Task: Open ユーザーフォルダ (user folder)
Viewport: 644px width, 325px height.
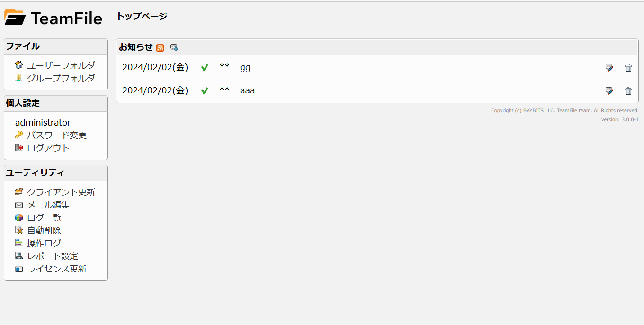Action: 61,65
